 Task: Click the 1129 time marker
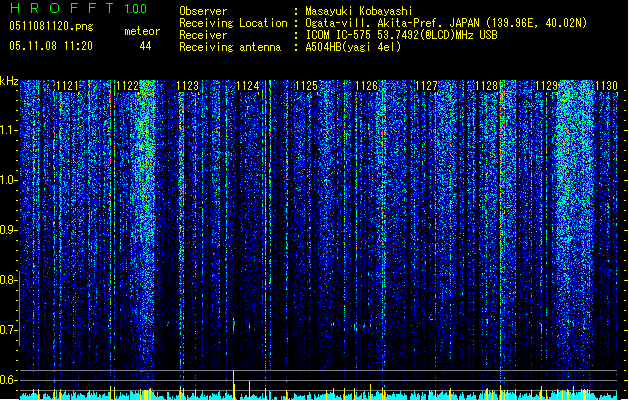click(x=547, y=86)
